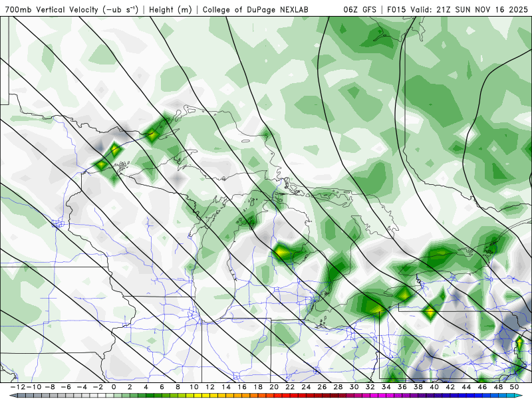Select the 10 label on the color scale
532x399 pixels.
(194, 387)
